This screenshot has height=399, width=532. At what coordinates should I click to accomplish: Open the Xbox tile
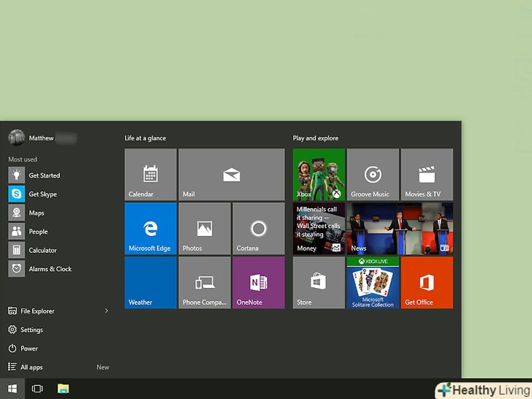pyautogui.click(x=319, y=175)
